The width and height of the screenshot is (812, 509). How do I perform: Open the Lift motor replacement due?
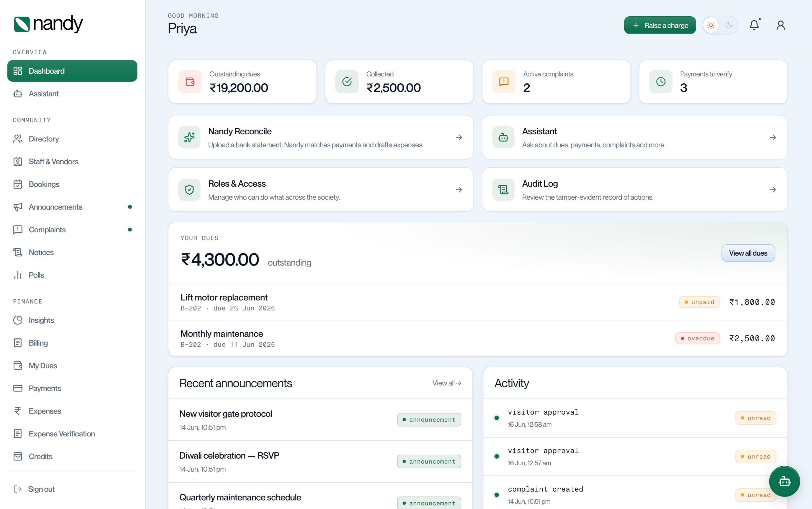pos(478,302)
